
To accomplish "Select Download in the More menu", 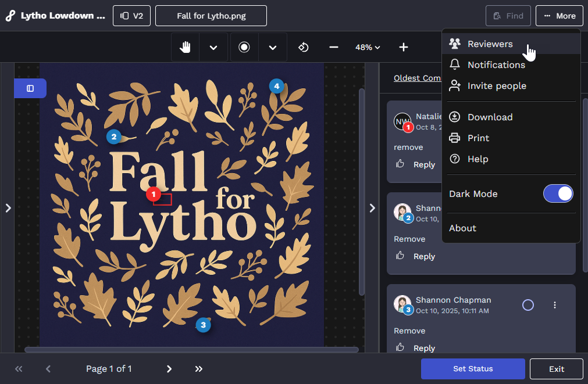I will click(x=511, y=117).
